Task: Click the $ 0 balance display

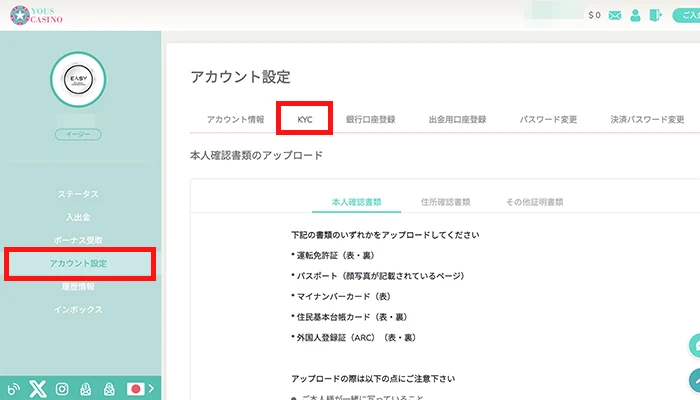Action: 594,15
